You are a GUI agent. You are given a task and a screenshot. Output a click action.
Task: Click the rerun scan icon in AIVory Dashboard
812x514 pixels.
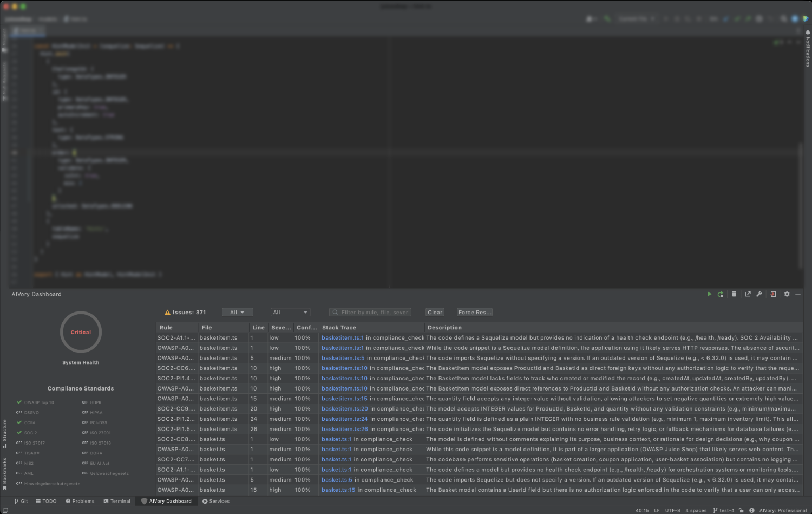point(721,294)
